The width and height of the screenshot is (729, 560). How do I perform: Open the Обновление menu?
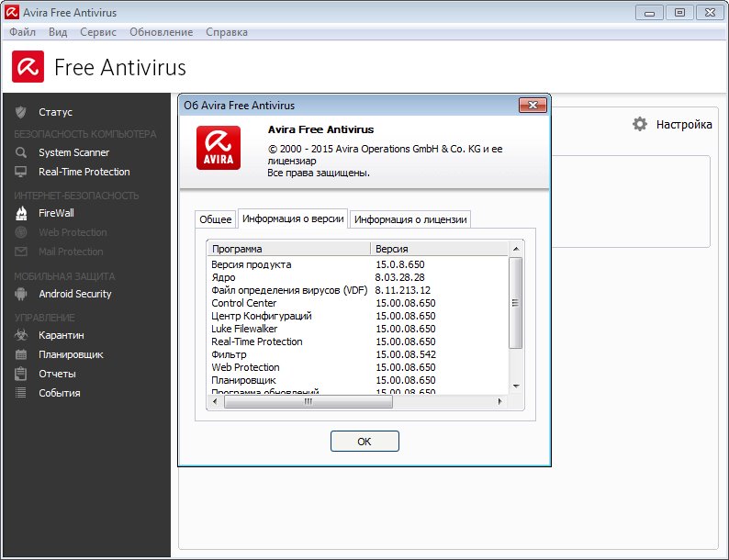point(161,32)
